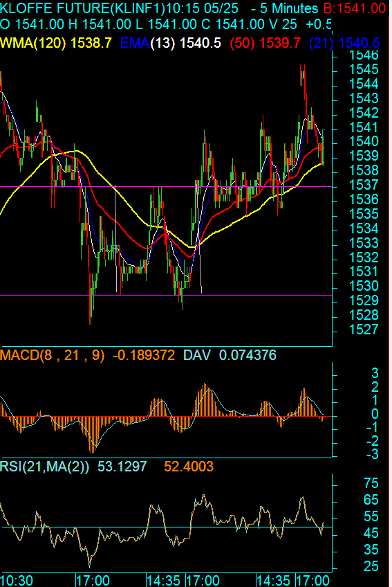Click the largest negative MACD histogram trough
Screen dimensions: 392x587
(x=93, y=434)
